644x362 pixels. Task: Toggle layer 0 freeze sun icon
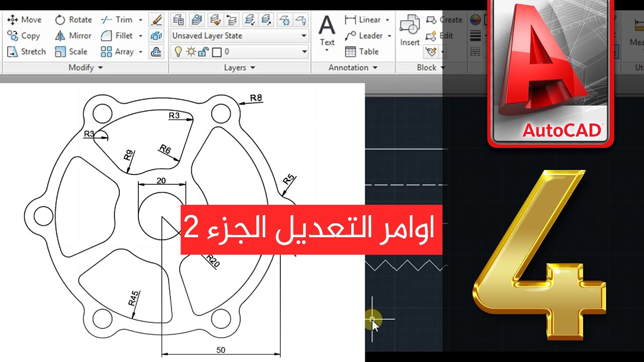[191, 51]
